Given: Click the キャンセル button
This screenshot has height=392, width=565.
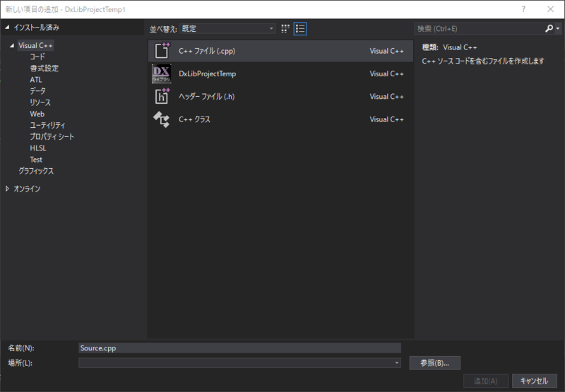Looking at the screenshot, I should [535, 381].
